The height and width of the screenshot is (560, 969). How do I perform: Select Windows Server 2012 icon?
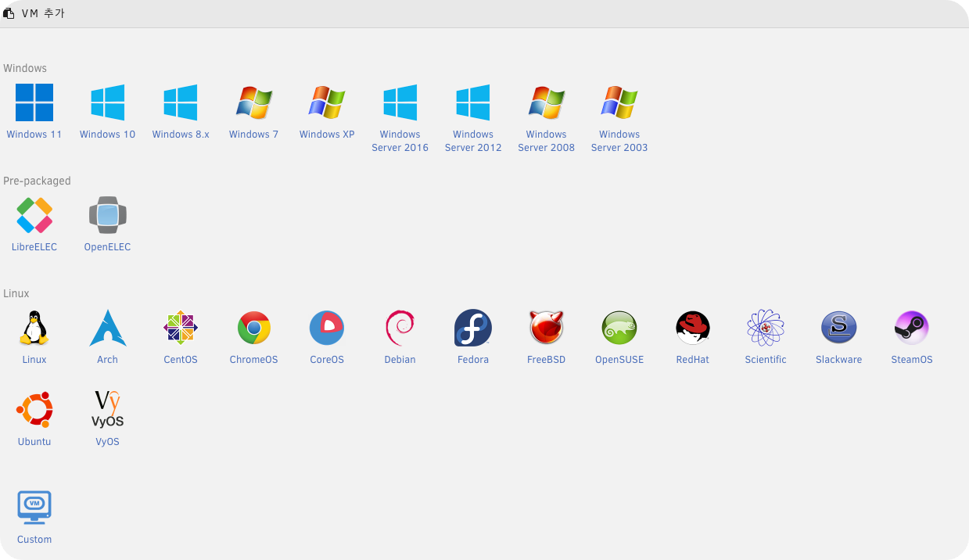tap(473, 102)
